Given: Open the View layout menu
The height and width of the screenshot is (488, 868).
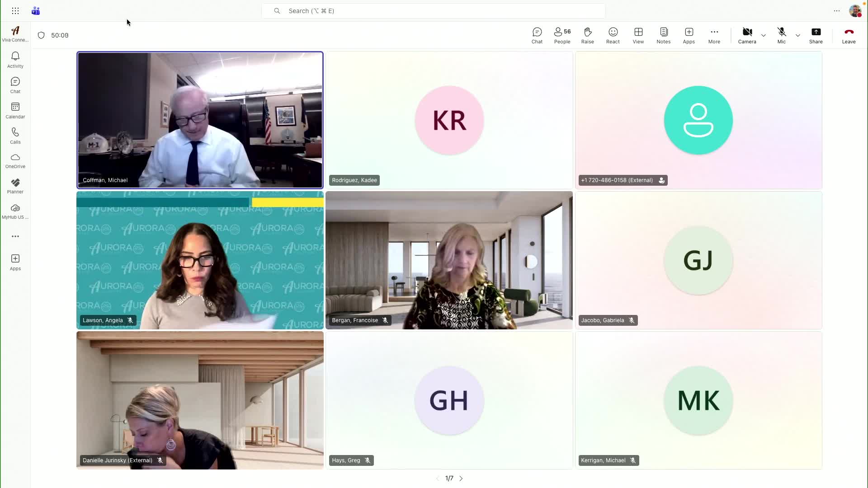Looking at the screenshot, I should point(638,35).
